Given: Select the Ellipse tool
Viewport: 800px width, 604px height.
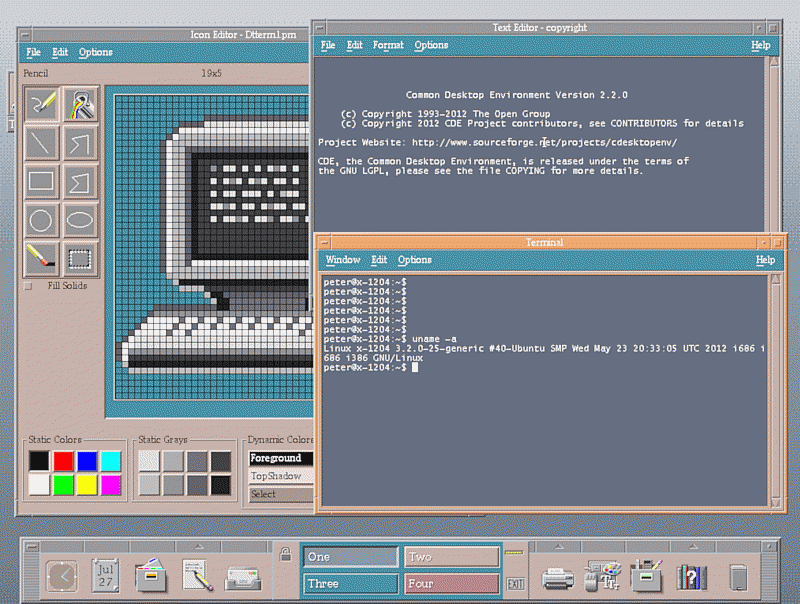Looking at the screenshot, I should [80, 220].
